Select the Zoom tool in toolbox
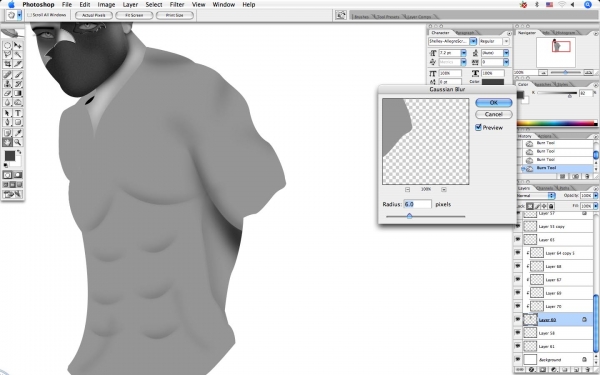 coord(18,142)
